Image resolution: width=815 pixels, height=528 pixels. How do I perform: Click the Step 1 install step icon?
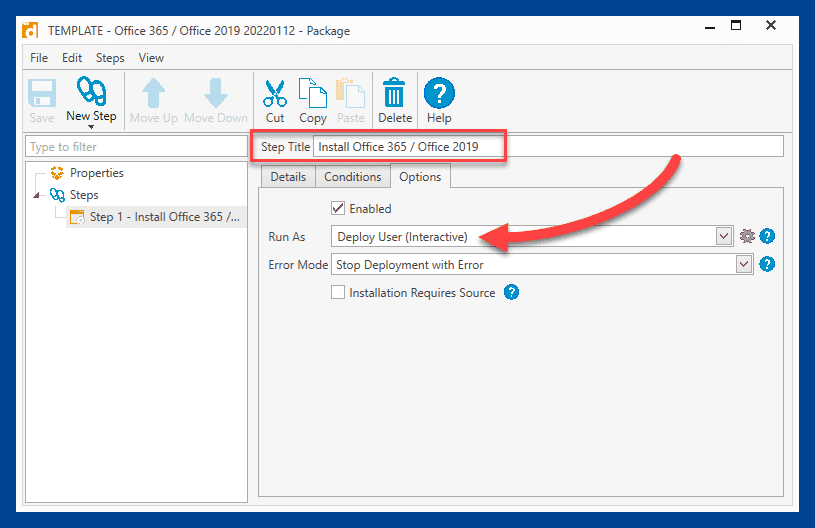[77, 217]
